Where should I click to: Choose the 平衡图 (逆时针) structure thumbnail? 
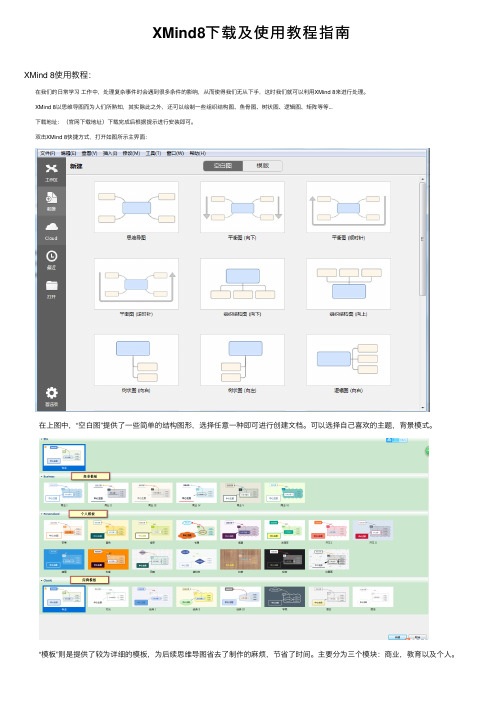[136, 284]
